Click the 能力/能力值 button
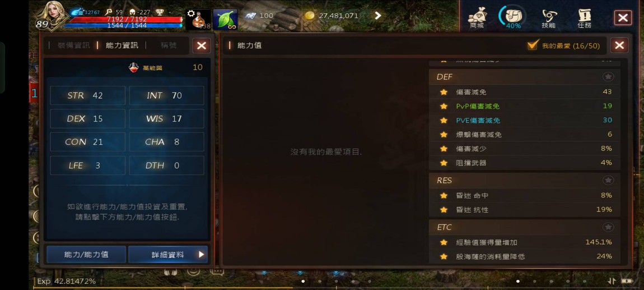 pyautogui.click(x=86, y=254)
